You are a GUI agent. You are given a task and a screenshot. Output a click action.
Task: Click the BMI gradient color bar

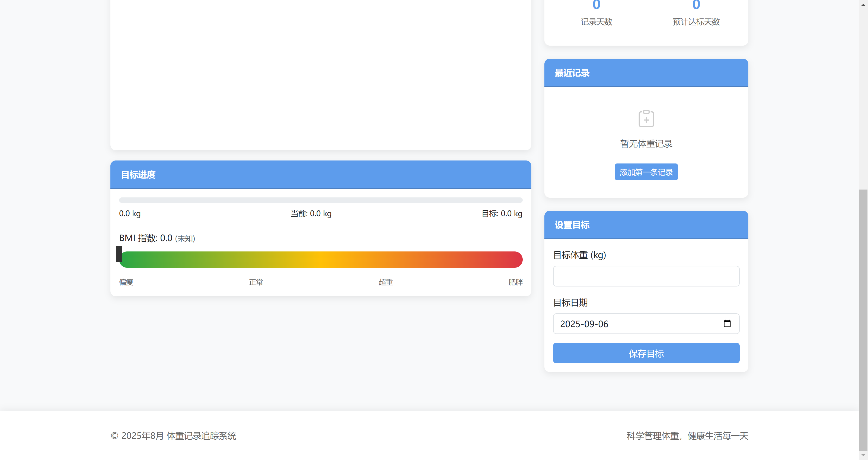point(321,260)
